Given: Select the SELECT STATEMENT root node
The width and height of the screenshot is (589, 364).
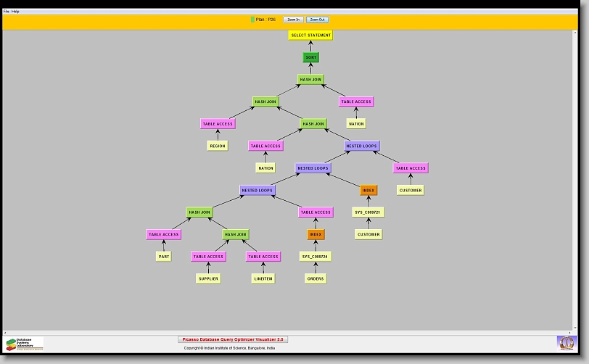Looking at the screenshot, I should 310,35.
